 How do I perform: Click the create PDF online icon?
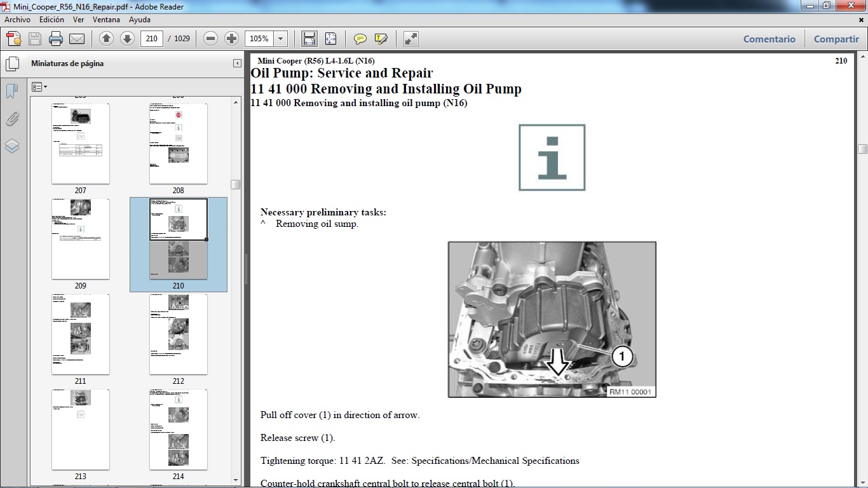[13, 39]
